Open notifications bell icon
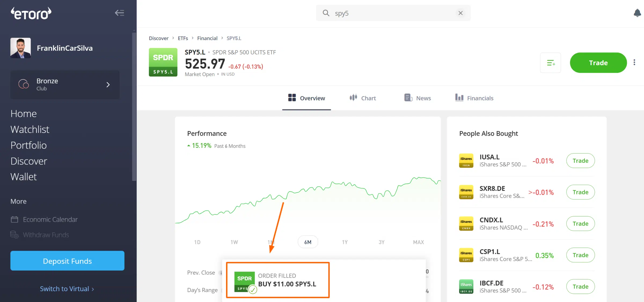Screen dimensions: 644x302 click(637, 13)
